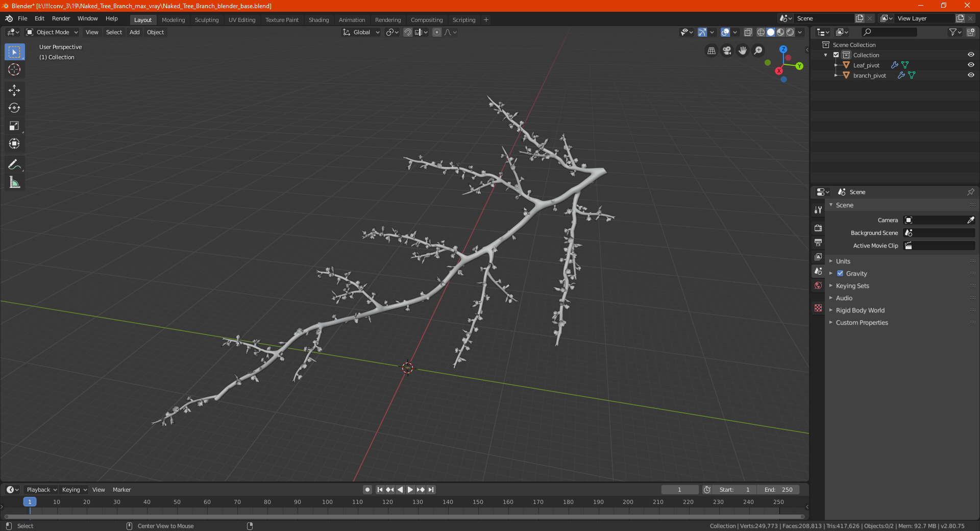Toggle snapping magnet in header
The width and height of the screenshot is (980, 531).
click(408, 32)
